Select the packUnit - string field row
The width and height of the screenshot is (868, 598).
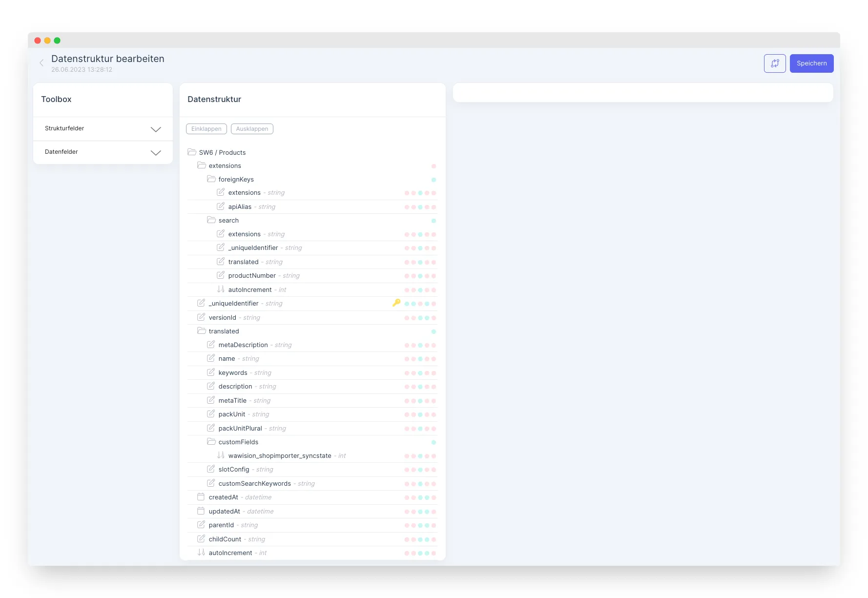pyautogui.click(x=312, y=414)
